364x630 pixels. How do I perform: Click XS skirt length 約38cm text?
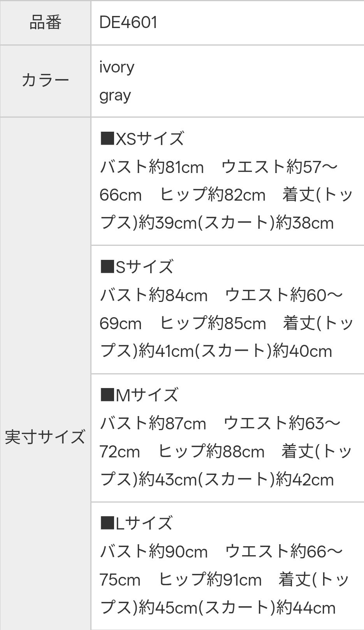[x=305, y=223]
